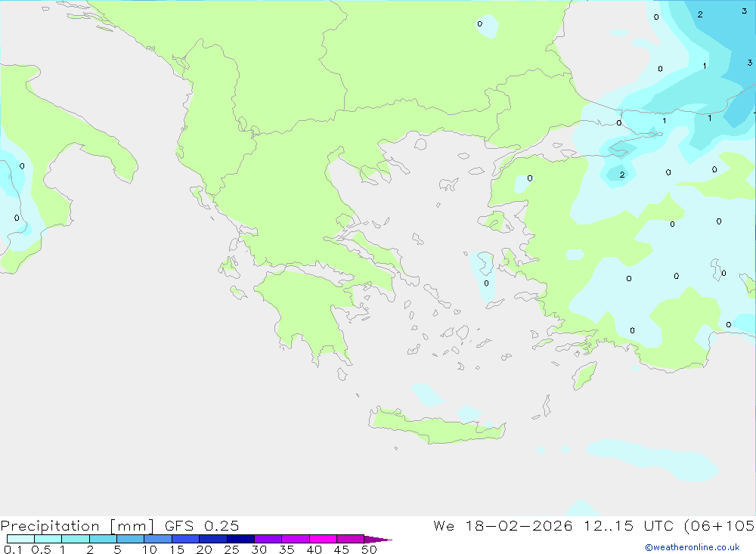Click the '50' legend label
Screen dimensions: 756x554
point(370,549)
